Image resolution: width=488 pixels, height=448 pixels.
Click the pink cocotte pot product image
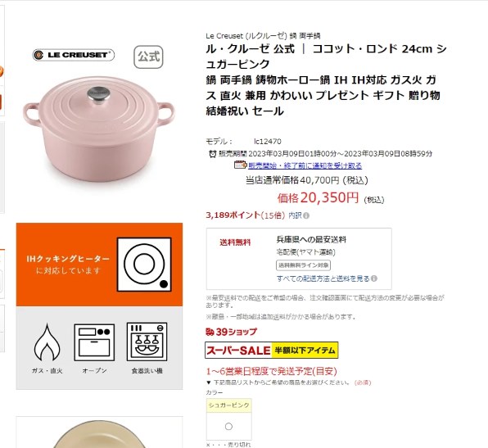coord(98,129)
